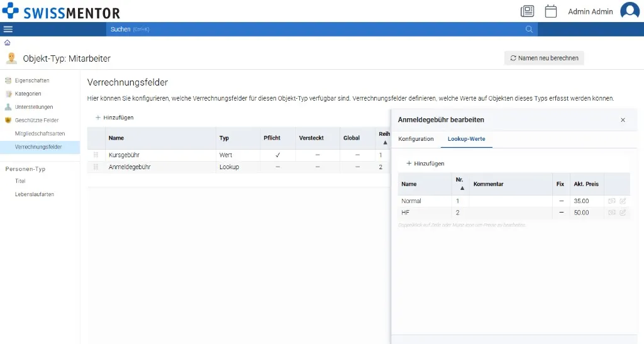644x344 pixels.
Task: Open Lebenslaufarten under Personen-Typ
Action: point(35,194)
